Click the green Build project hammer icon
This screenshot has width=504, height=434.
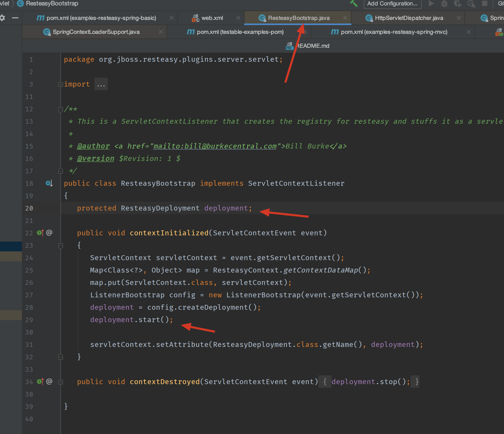point(354,3)
